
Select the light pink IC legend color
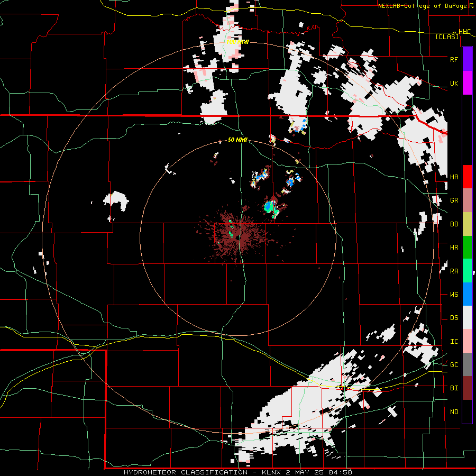tap(467, 341)
